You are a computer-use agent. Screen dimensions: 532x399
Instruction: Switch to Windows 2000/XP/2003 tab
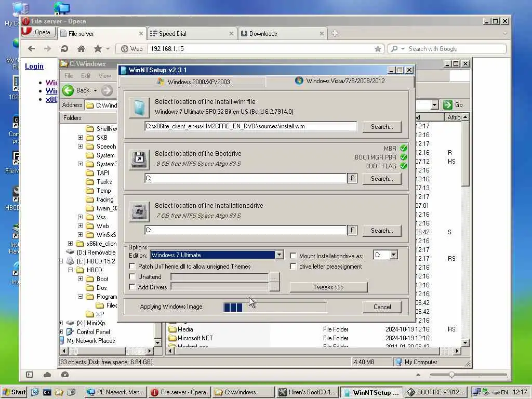[x=193, y=82]
